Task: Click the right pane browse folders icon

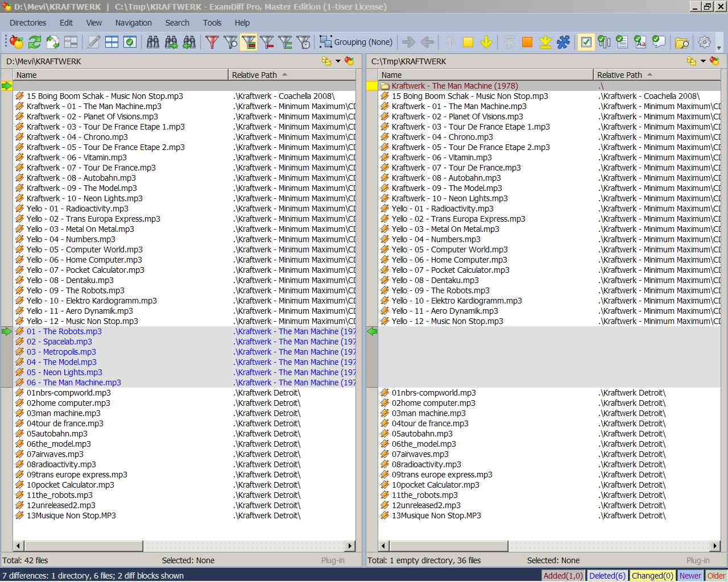Action: click(x=692, y=61)
